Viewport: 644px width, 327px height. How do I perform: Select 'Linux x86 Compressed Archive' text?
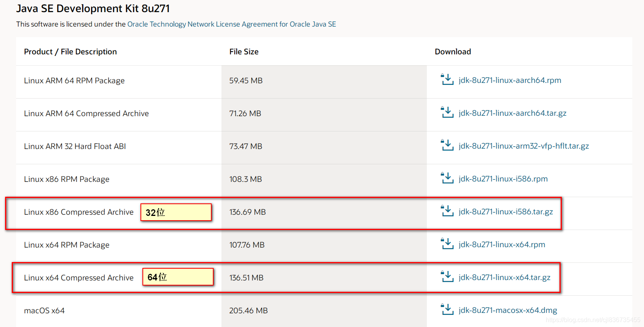pos(79,212)
